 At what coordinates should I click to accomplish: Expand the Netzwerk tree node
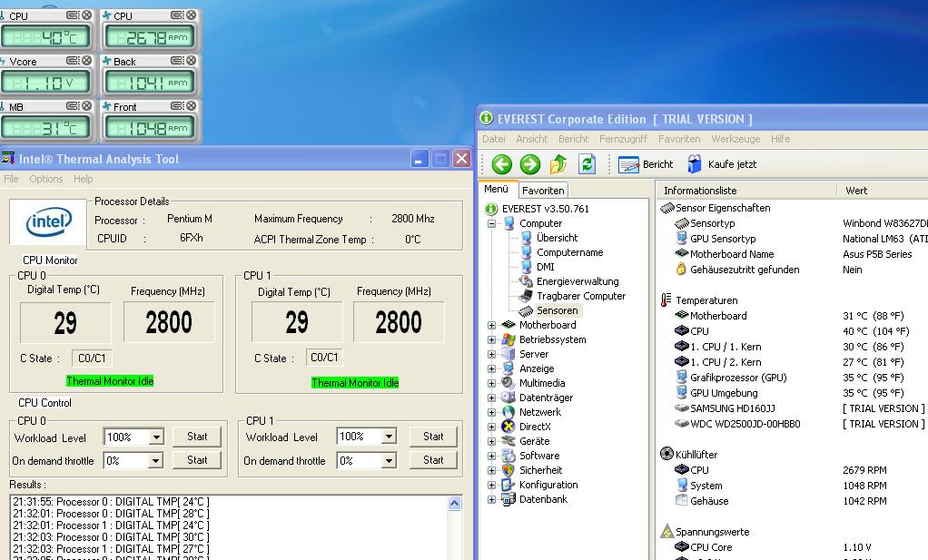click(491, 412)
